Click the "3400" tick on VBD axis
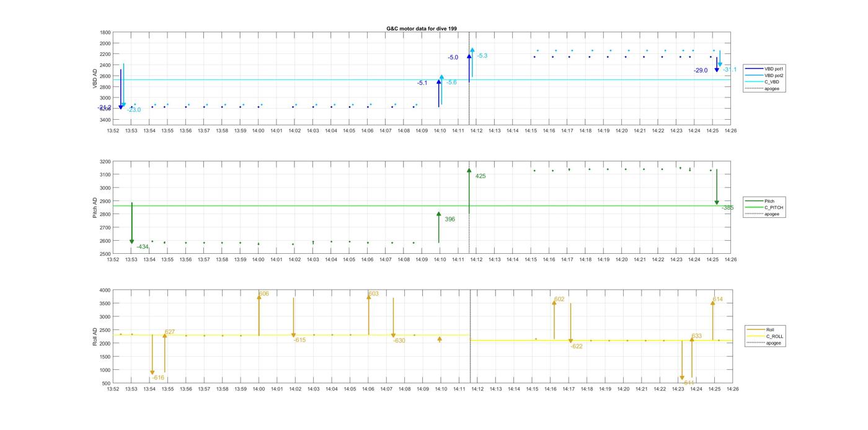Viewport: 868px width, 430px height. [x=105, y=120]
